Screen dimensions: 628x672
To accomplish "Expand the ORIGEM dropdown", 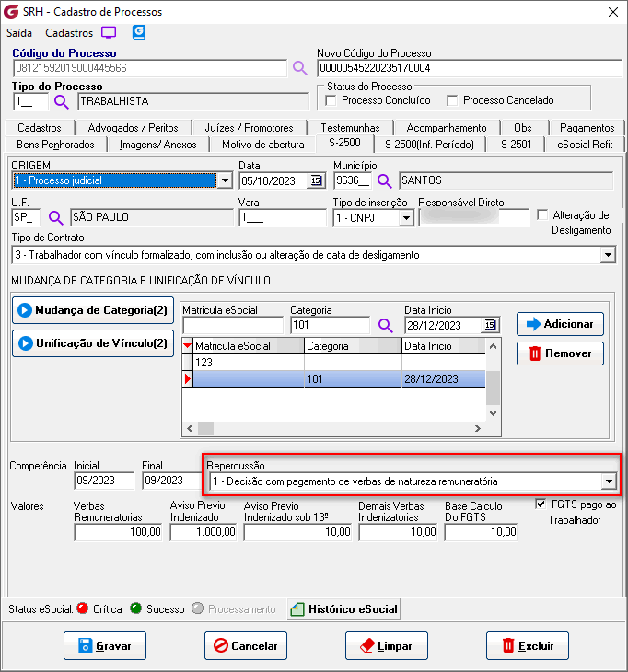I will coord(224,180).
